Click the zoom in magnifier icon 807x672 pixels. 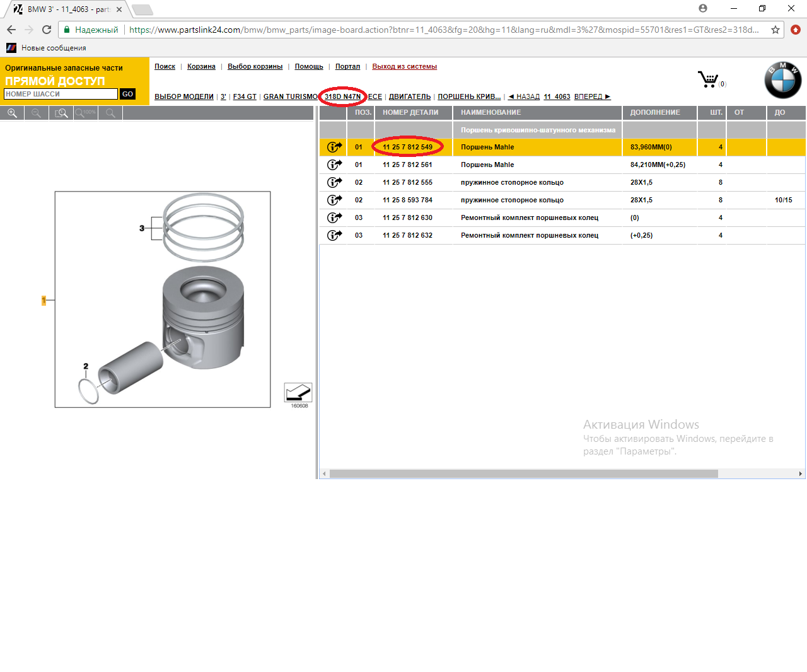[x=12, y=113]
